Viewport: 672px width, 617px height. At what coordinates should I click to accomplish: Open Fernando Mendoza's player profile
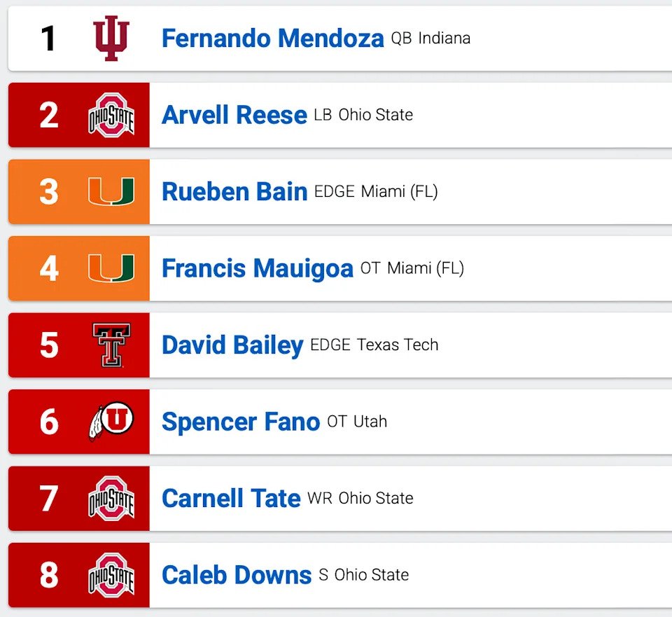pyautogui.click(x=272, y=39)
